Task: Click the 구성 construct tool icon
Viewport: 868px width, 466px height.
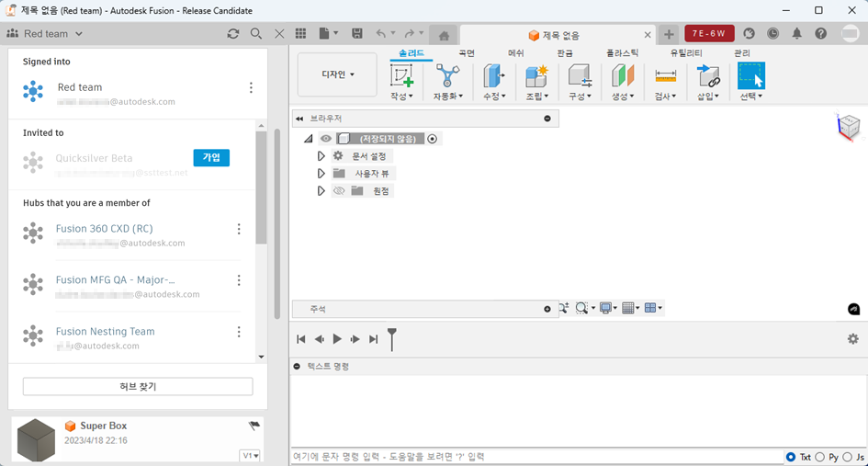Action: (580, 76)
